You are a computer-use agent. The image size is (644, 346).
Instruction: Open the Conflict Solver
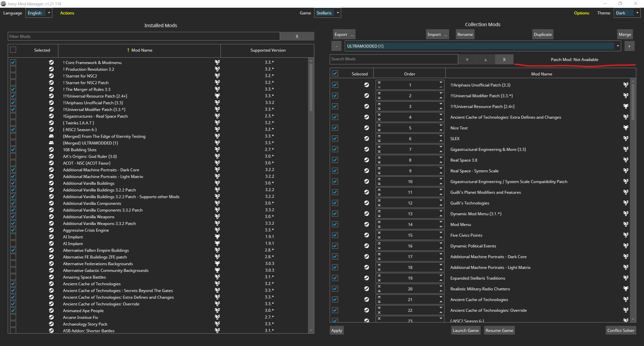click(621, 331)
